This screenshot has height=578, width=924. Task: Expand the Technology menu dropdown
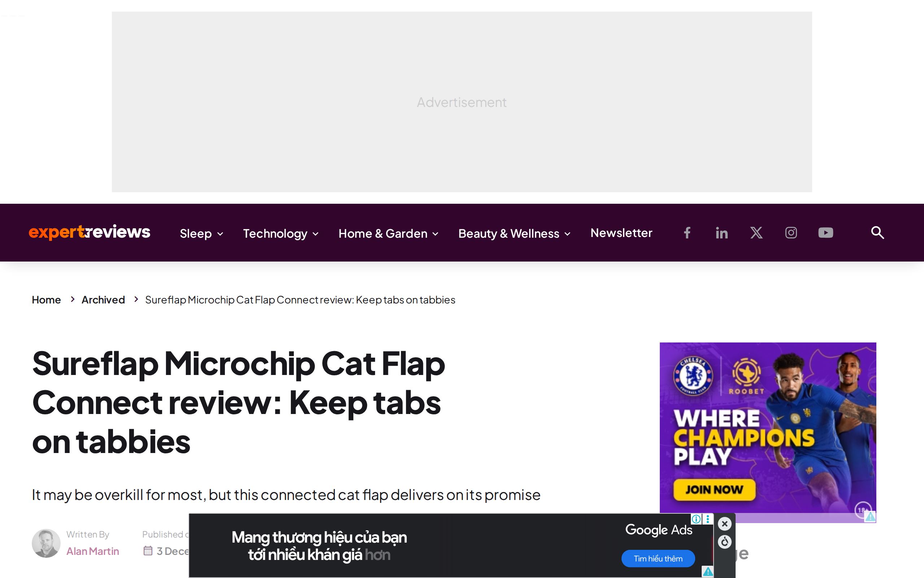(281, 234)
